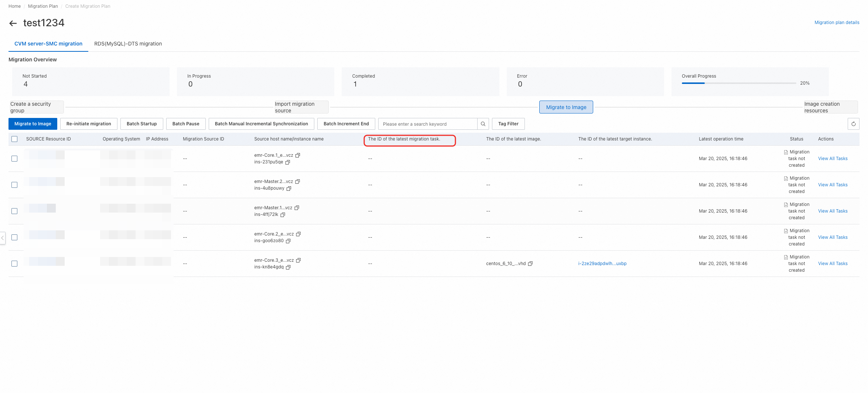Screen dimensions: 868x393
Task: Click status document icon for emr-Core.2 row
Action: [x=786, y=231]
